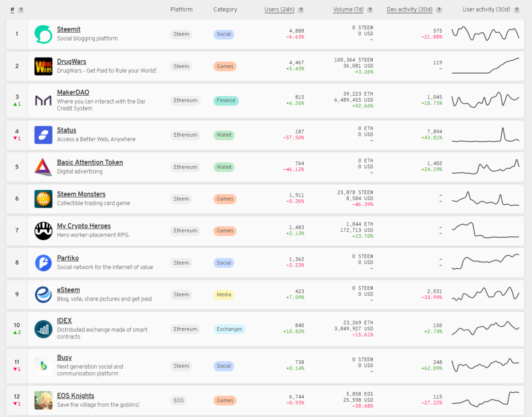Click the Basic Attention Token triangle logo
The height and width of the screenshot is (417, 532).
[43, 167]
